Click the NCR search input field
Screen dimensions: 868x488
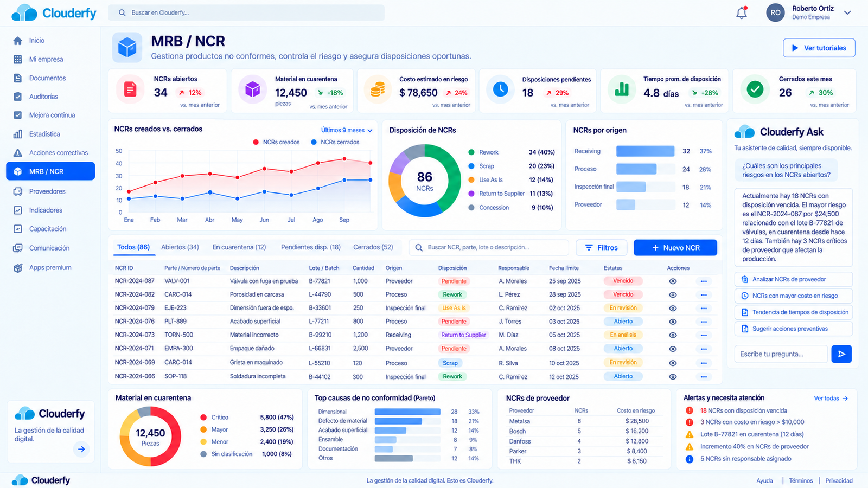coord(488,247)
